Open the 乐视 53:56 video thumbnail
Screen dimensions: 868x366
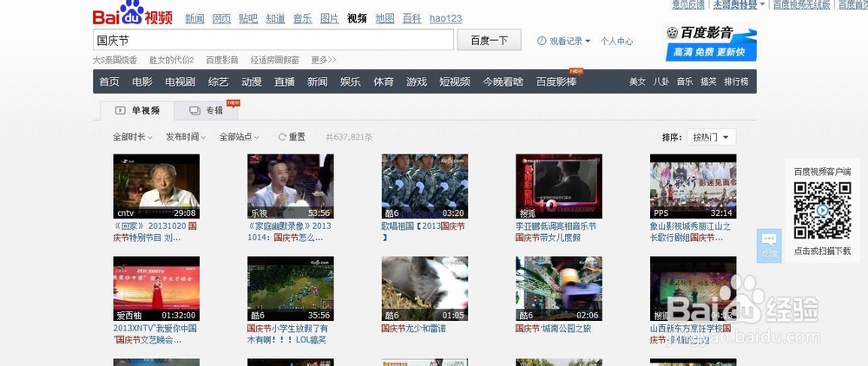coord(291,186)
